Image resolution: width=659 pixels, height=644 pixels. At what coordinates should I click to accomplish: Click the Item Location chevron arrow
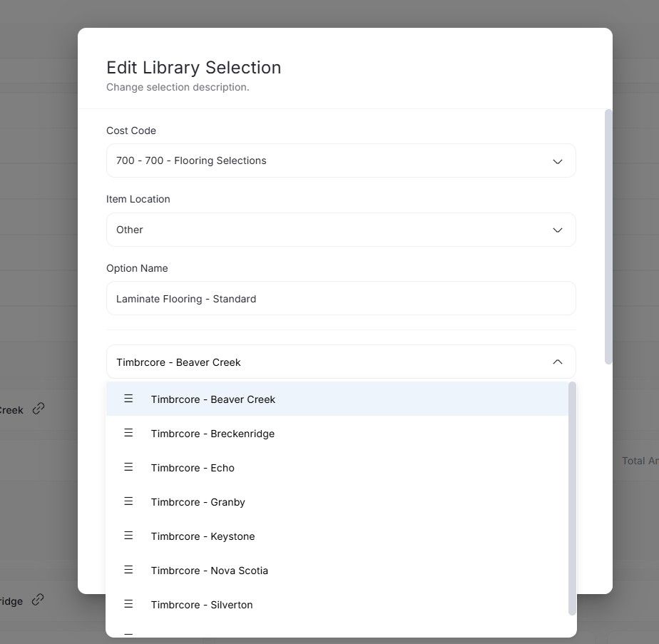557,230
